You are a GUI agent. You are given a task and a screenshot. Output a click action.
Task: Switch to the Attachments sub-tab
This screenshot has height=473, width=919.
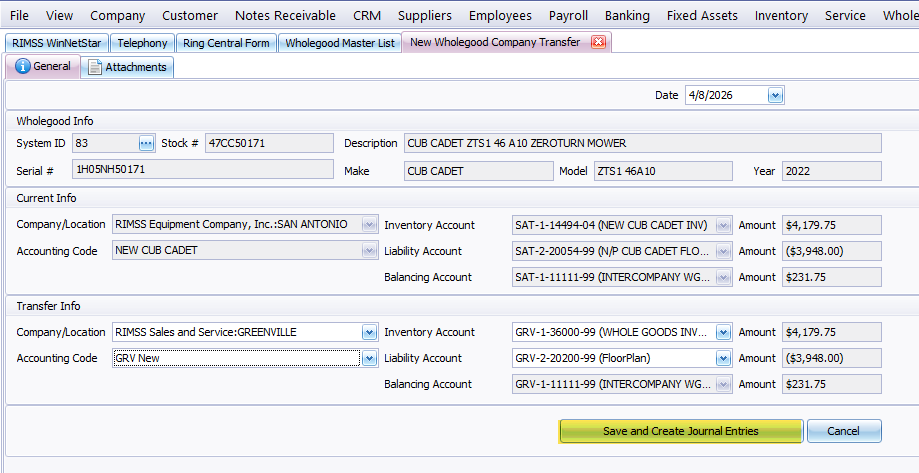[x=127, y=67]
